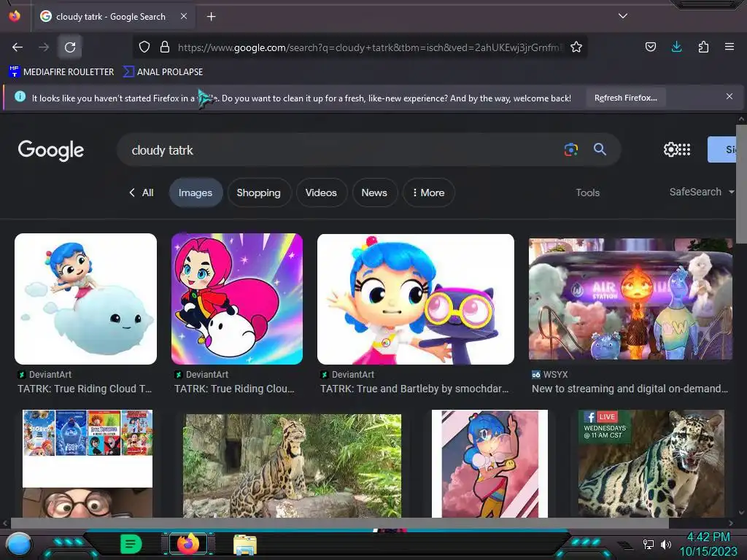The height and width of the screenshot is (560, 747).
Task: Open the man with round glasses thumbnail
Action: [x=88, y=503]
